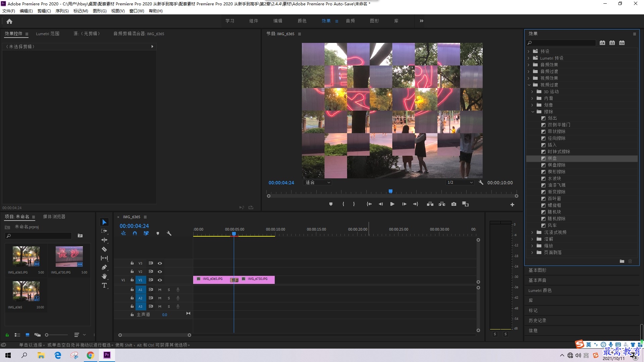Image resolution: width=644 pixels, height=362 pixels.
Task: Go to Out point in Program monitor
Action: coord(416,204)
